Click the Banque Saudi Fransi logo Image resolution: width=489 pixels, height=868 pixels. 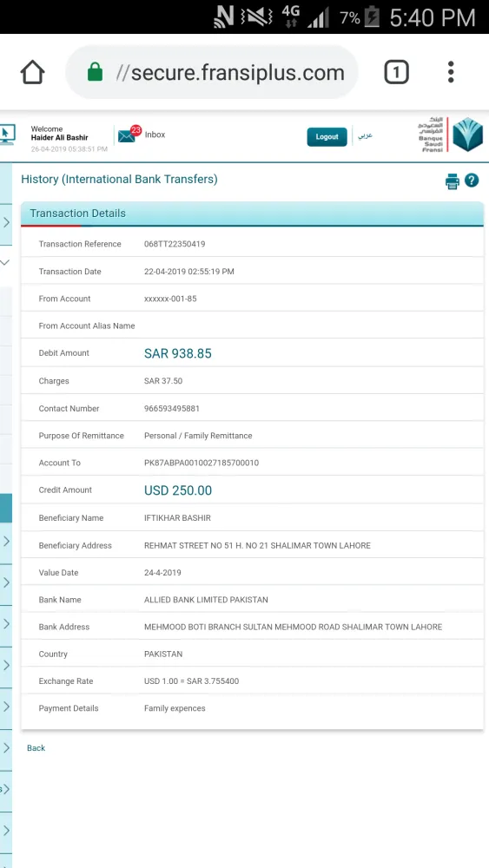(x=450, y=135)
